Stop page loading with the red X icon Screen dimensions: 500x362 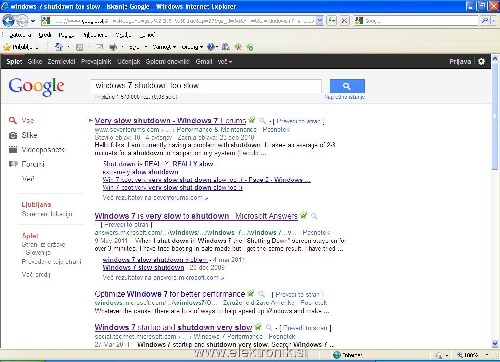pos(345,21)
